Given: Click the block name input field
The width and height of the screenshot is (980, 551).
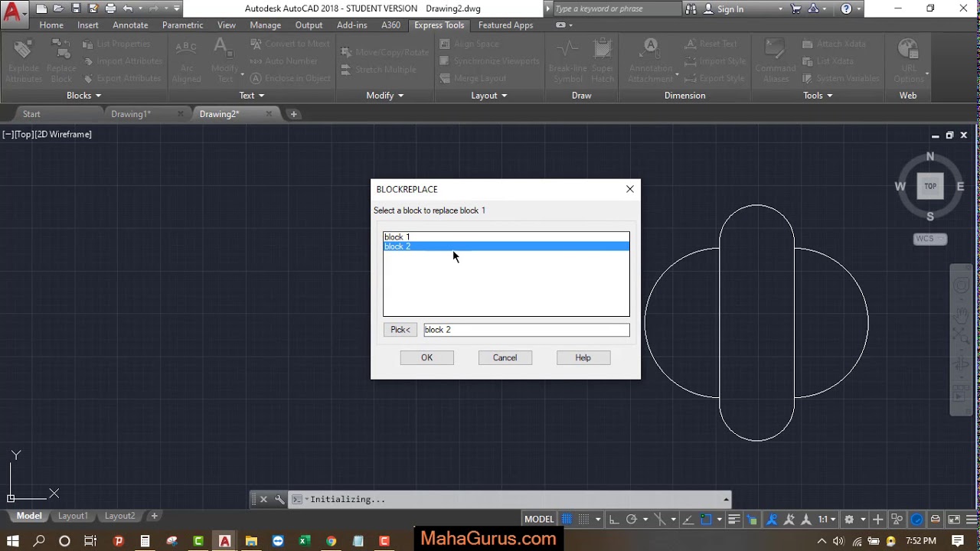Looking at the screenshot, I should [x=527, y=330].
